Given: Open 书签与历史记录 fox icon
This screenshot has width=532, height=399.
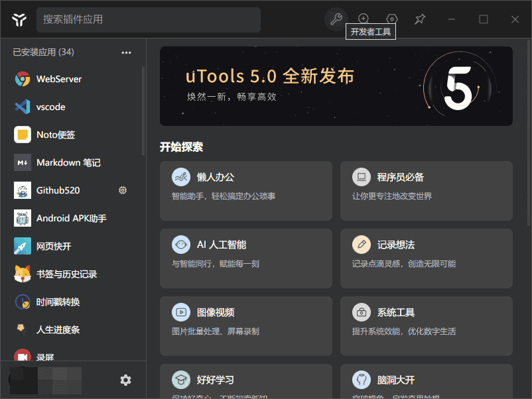Looking at the screenshot, I should (x=23, y=274).
